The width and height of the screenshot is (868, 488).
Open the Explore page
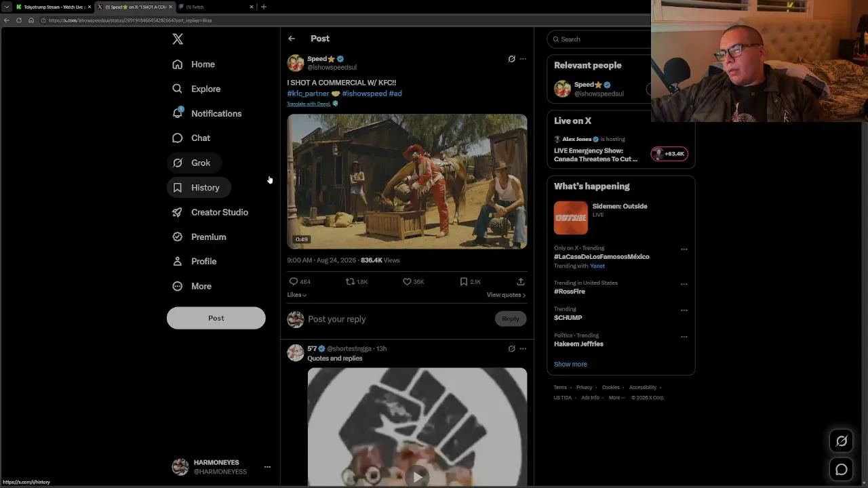coord(196,89)
